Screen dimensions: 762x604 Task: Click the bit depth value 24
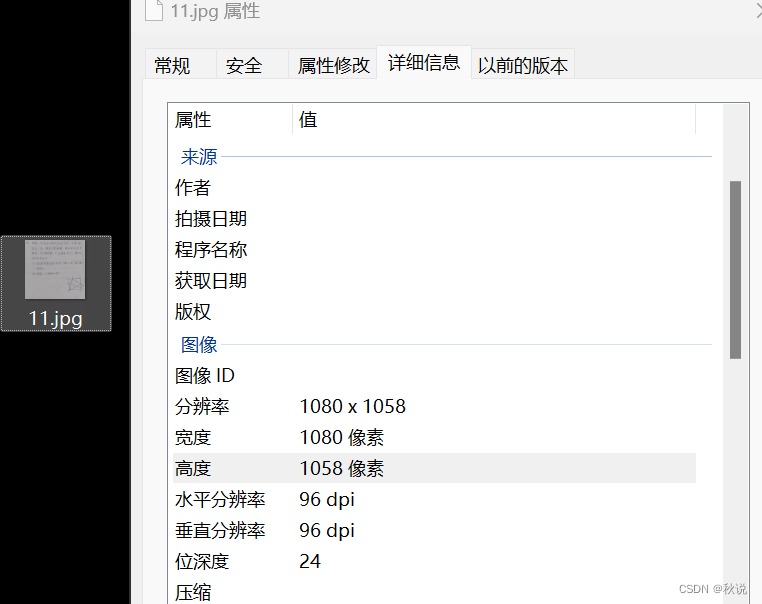(310, 562)
